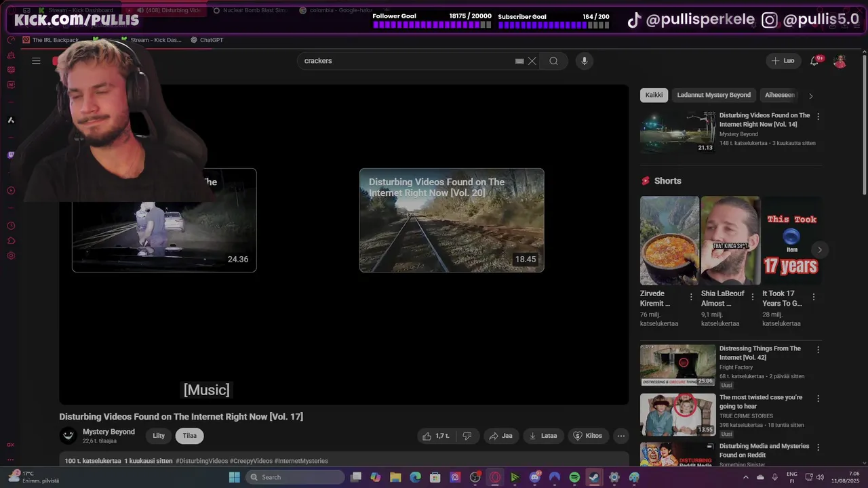Click the Jaa share button
The image size is (868, 488).
pos(500,436)
